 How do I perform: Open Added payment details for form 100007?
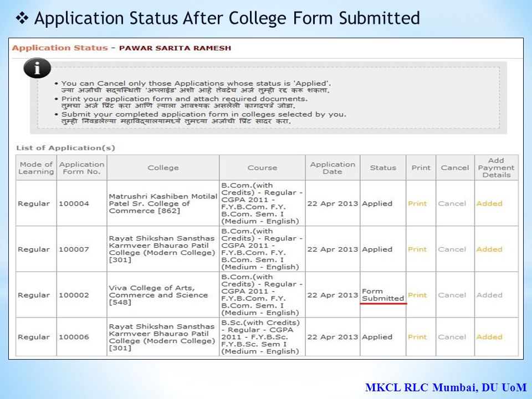[489, 249]
